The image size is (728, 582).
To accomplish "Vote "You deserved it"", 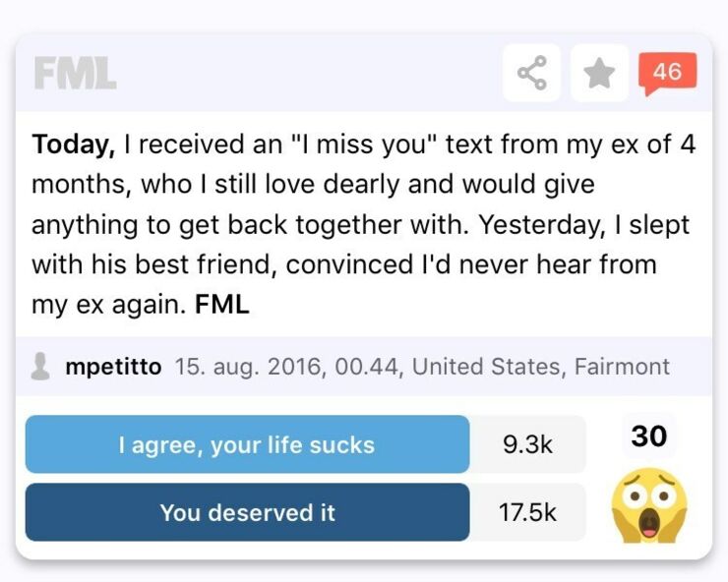I will [247, 512].
